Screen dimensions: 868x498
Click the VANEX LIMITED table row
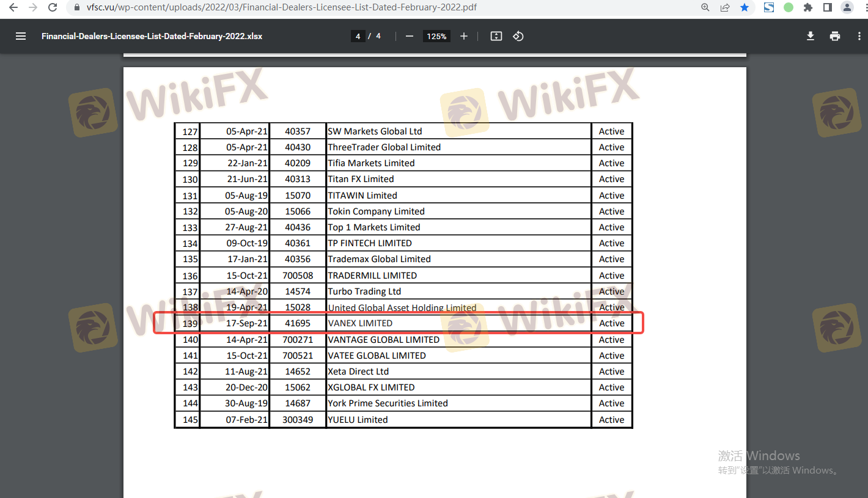(x=397, y=323)
